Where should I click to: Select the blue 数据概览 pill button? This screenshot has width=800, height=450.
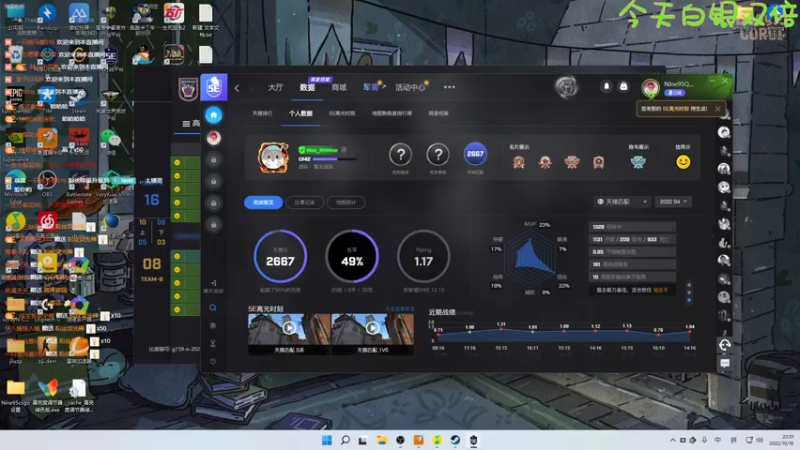coord(263,203)
